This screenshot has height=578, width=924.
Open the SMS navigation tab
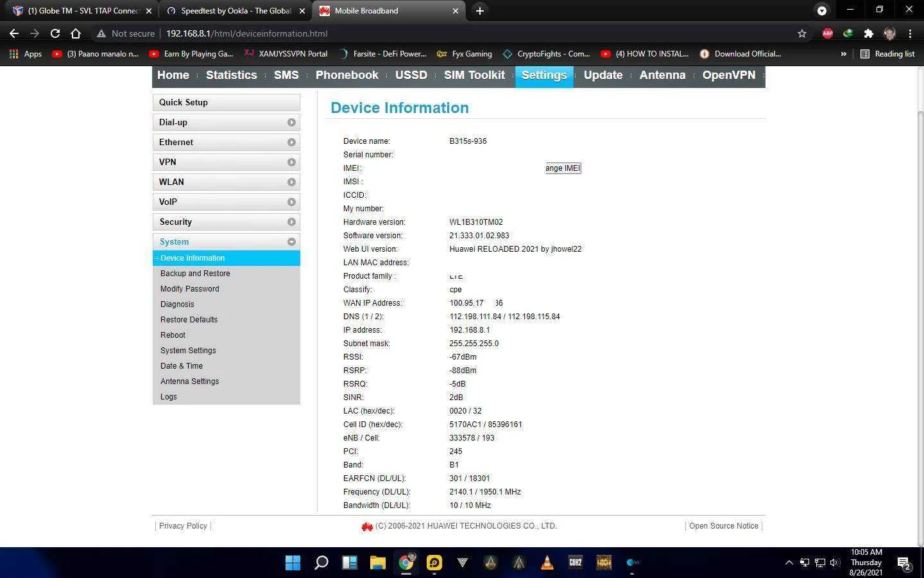tap(286, 75)
